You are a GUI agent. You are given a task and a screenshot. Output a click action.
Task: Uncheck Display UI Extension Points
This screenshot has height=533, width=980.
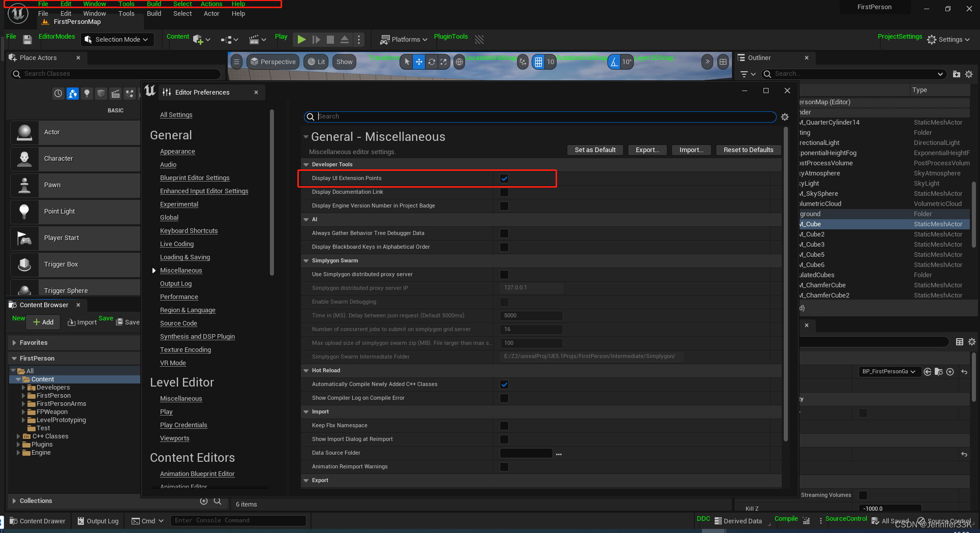(504, 179)
